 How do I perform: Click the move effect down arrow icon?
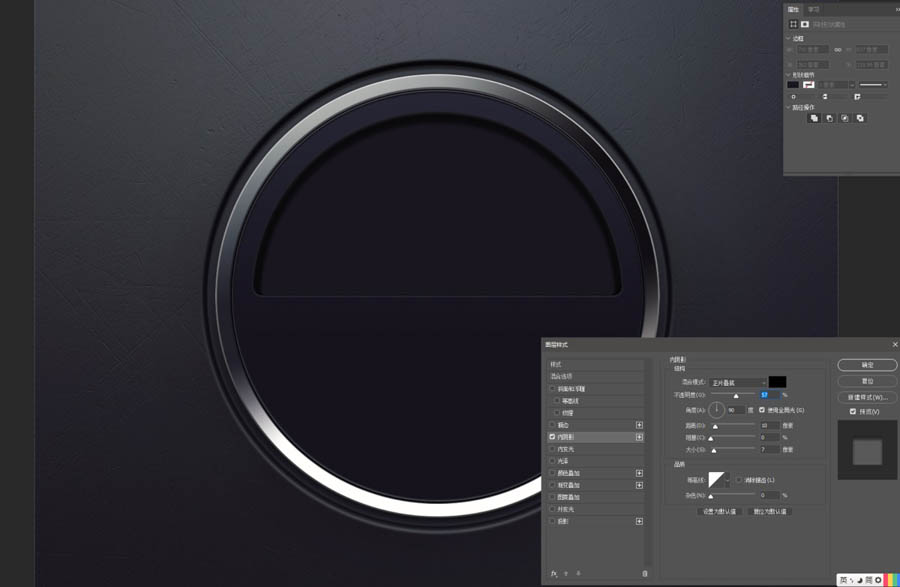(x=578, y=573)
